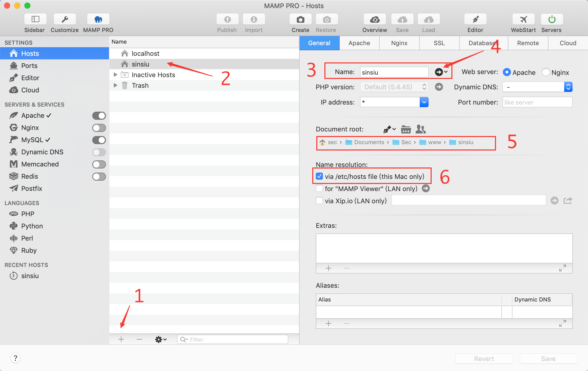This screenshot has width=588, height=371.
Task: Launch WebStart airplane icon
Action: click(x=523, y=19)
